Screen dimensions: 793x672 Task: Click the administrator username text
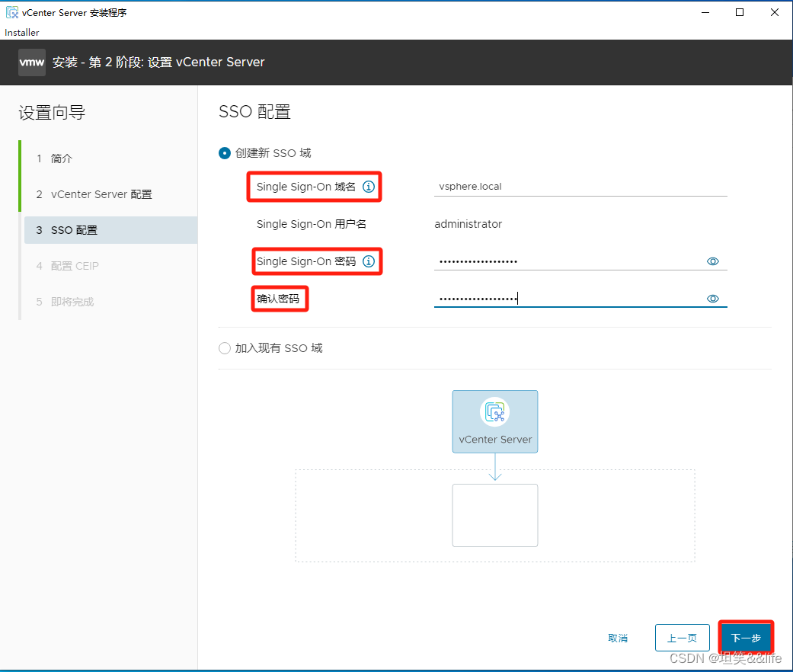tap(468, 224)
